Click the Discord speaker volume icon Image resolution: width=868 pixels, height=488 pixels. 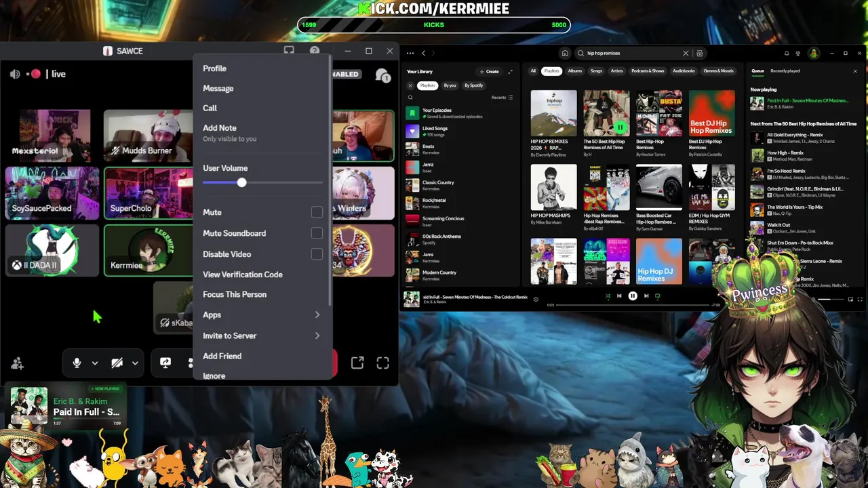click(15, 74)
